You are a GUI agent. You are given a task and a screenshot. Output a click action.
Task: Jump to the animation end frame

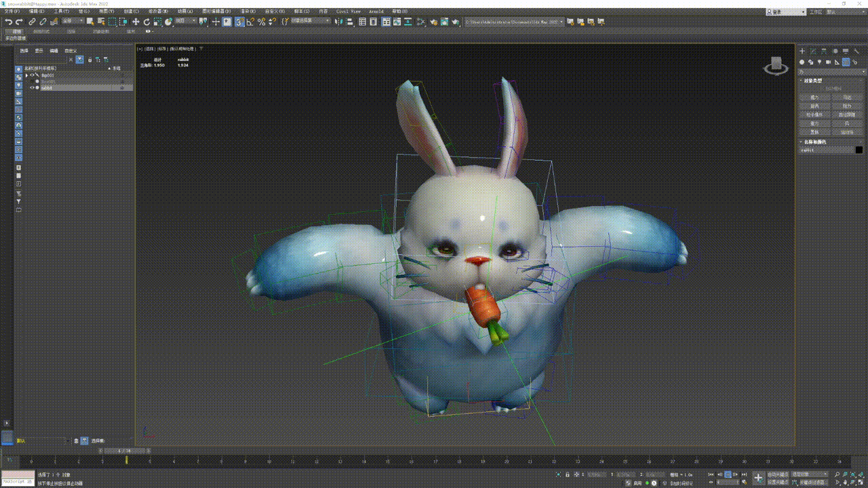pos(744,474)
